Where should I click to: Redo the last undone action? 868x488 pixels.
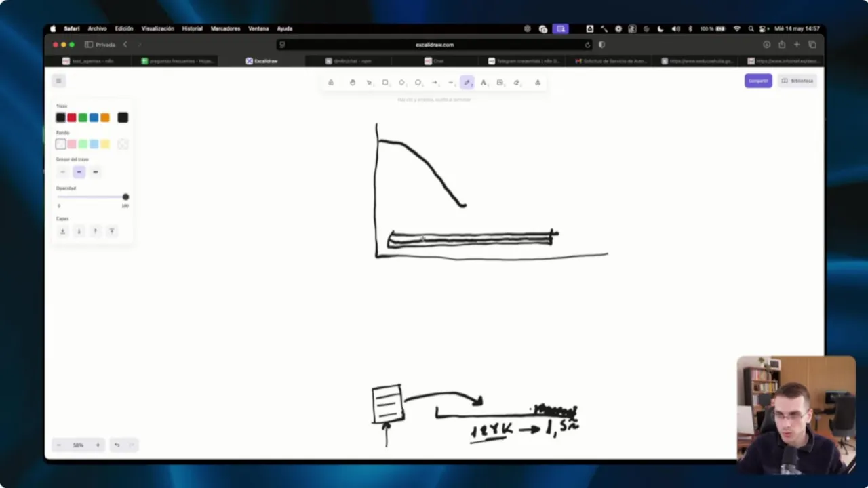pos(132,445)
